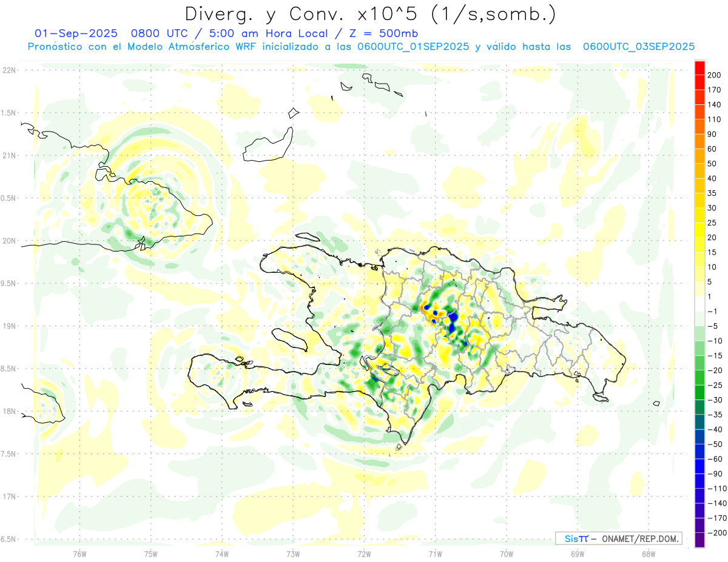Click the colorbar value label 30
The height and width of the screenshot is (562, 728).
pyautogui.click(x=712, y=208)
